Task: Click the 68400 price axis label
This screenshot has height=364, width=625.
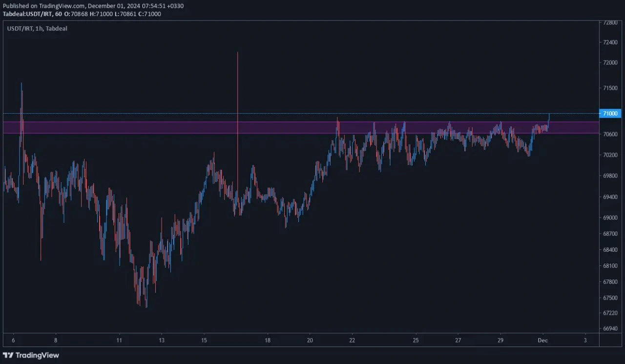Action: pyautogui.click(x=610, y=250)
